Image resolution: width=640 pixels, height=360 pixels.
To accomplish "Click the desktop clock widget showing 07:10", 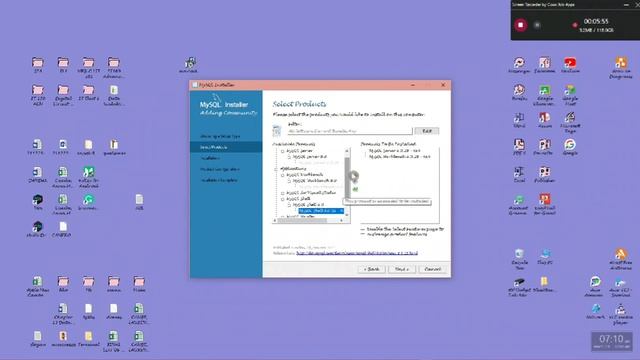I will coord(611,341).
